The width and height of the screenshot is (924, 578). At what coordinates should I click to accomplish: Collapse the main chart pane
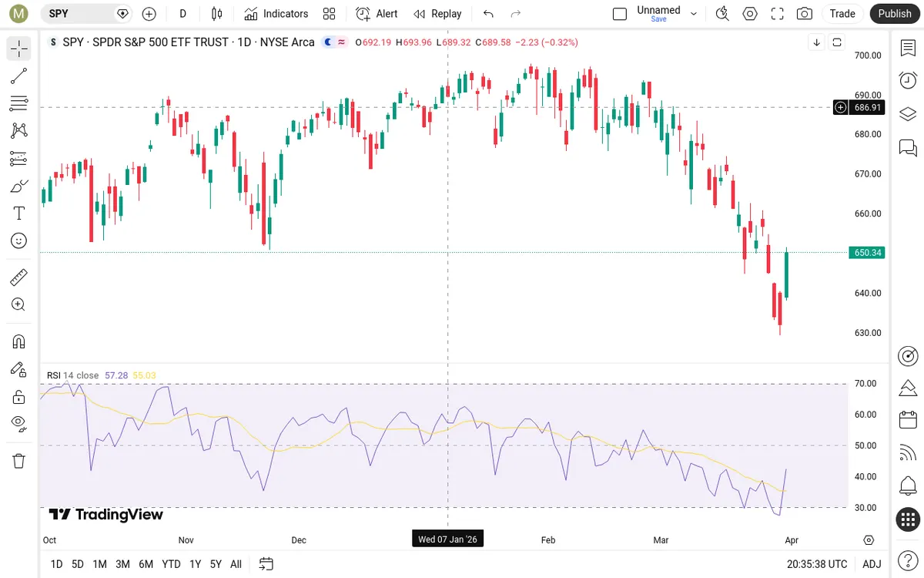(x=817, y=42)
